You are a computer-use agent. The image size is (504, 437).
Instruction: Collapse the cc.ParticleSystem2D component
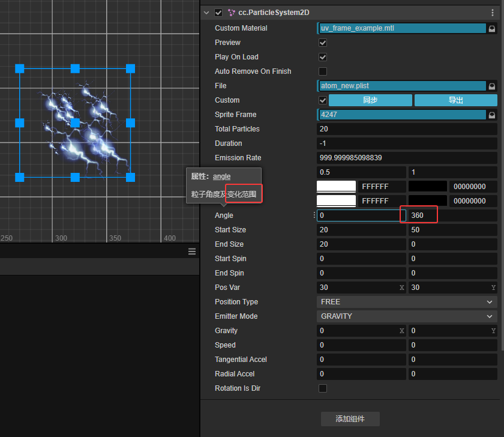coord(206,13)
